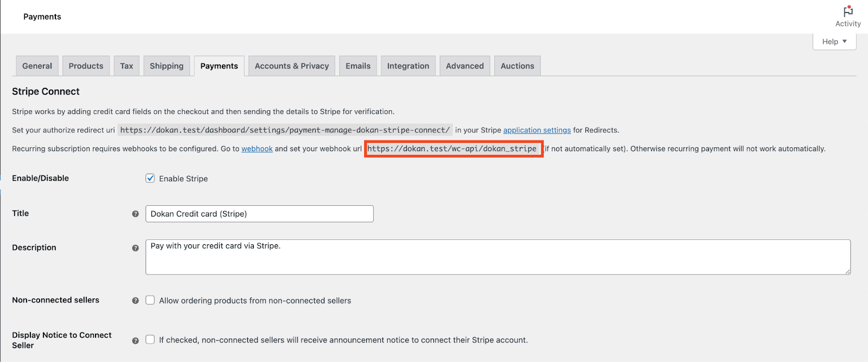Viewport: 868px width, 362px height.
Task: Open the Advanced tab
Action: [x=465, y=66]
